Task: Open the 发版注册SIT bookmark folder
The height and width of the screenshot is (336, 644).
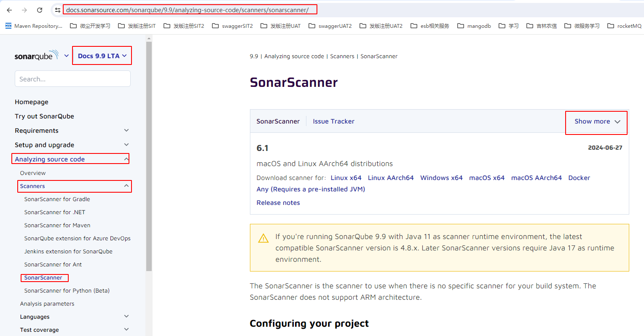Action: coord(137,26)
